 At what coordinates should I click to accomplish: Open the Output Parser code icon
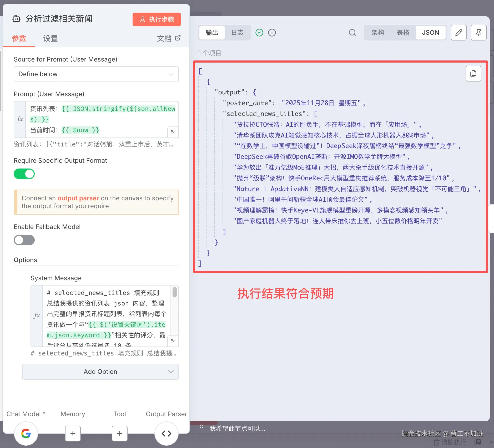(x=166, y=433)
